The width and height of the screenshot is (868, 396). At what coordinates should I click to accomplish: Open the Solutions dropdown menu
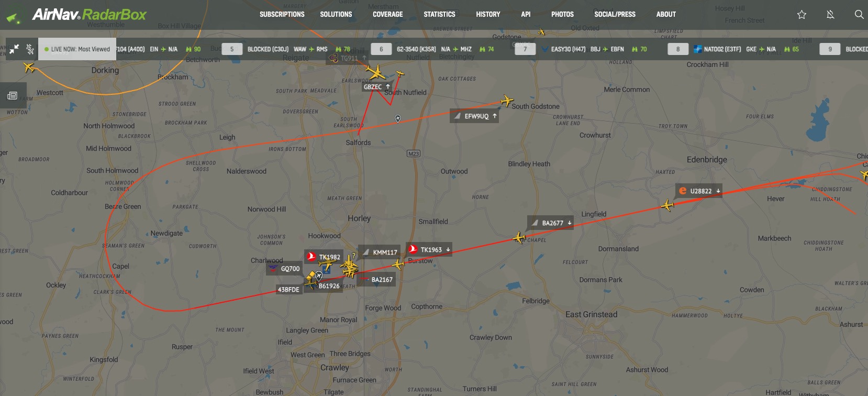[336, 15]
